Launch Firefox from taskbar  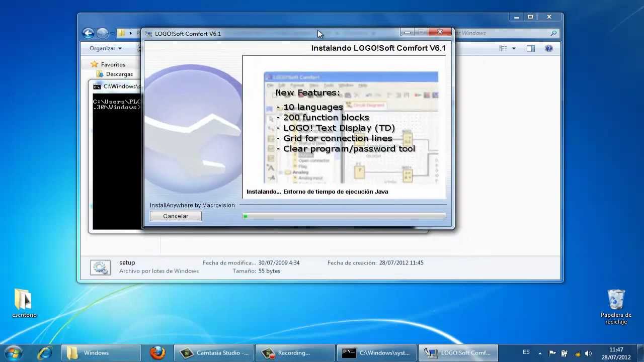click(x=157, y=352)
